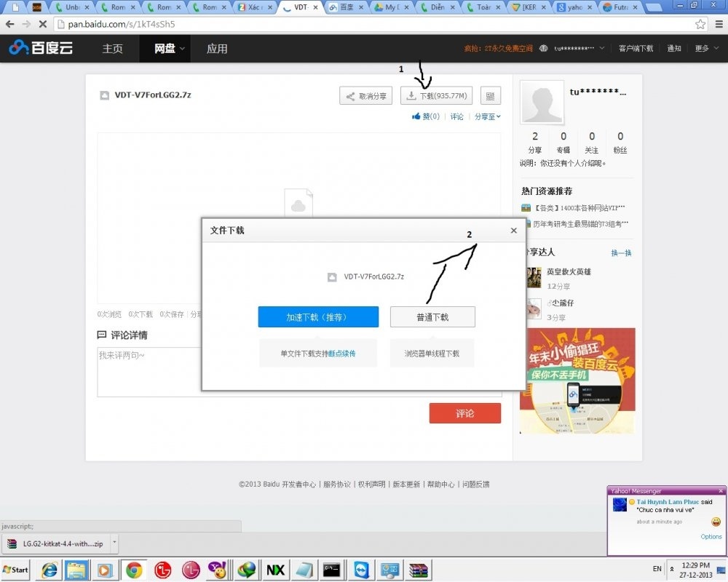728x582 pixels.
Task: Go to 主页 in navigation bar
Action: [x=112, y=49]
